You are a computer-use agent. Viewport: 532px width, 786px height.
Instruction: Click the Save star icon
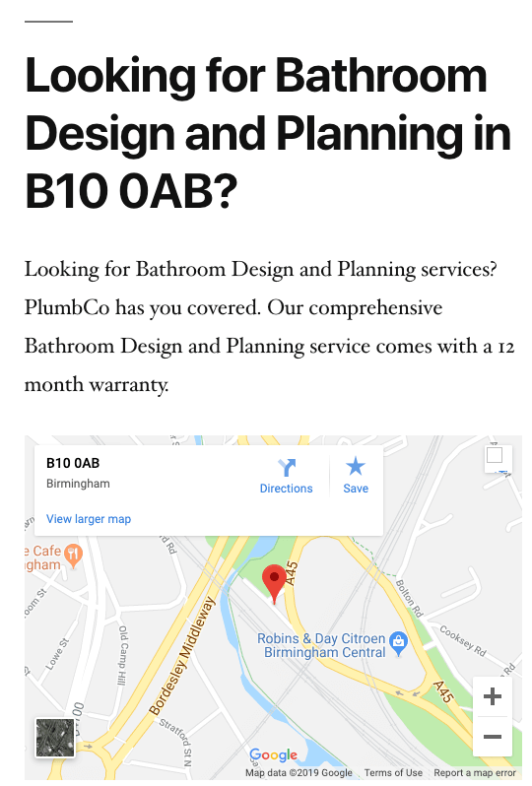pos(356,466)
